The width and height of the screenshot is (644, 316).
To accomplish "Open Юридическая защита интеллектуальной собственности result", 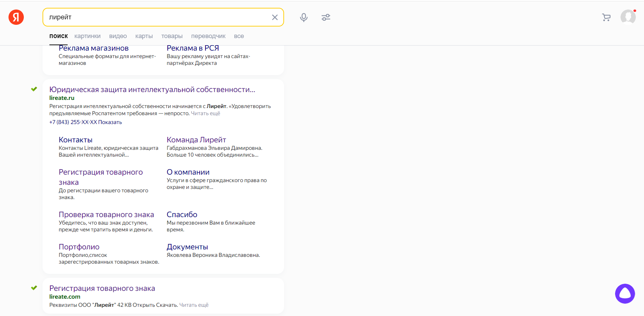I will tap(152, 89).
